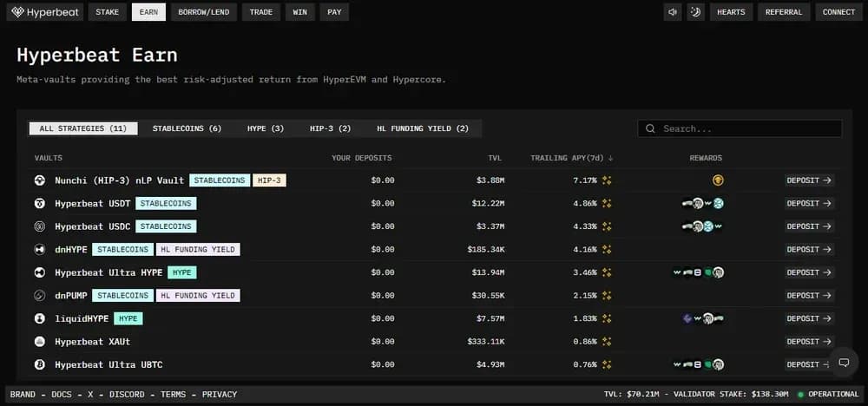Click the sparkle icon beside 0.86% APY
Viewport: 868px width, 406px height.
pyautogui.click(x=607, y=341)
